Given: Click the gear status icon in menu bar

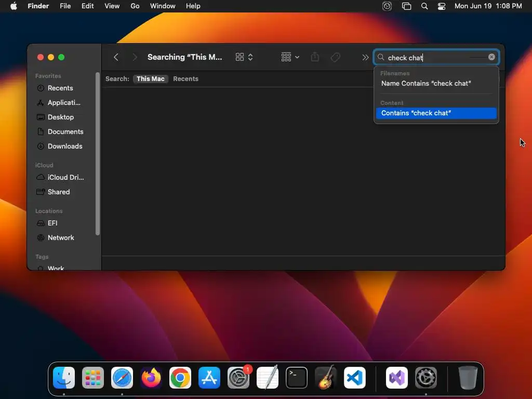Looking at the screenshot, I should point(387,6).
